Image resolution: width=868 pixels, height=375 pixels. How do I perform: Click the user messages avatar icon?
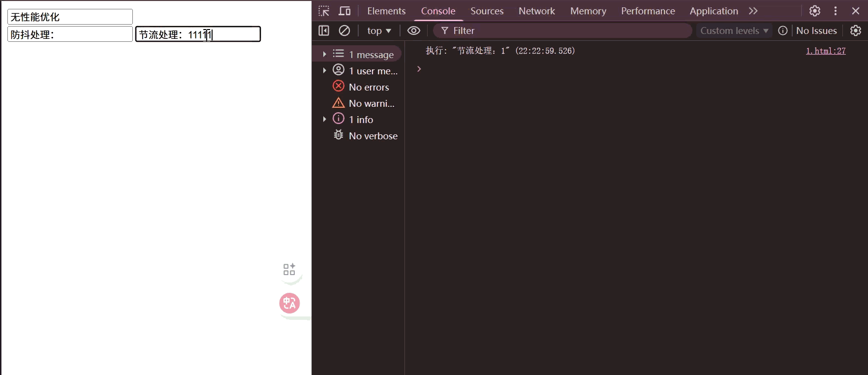(x=339, y=69)
